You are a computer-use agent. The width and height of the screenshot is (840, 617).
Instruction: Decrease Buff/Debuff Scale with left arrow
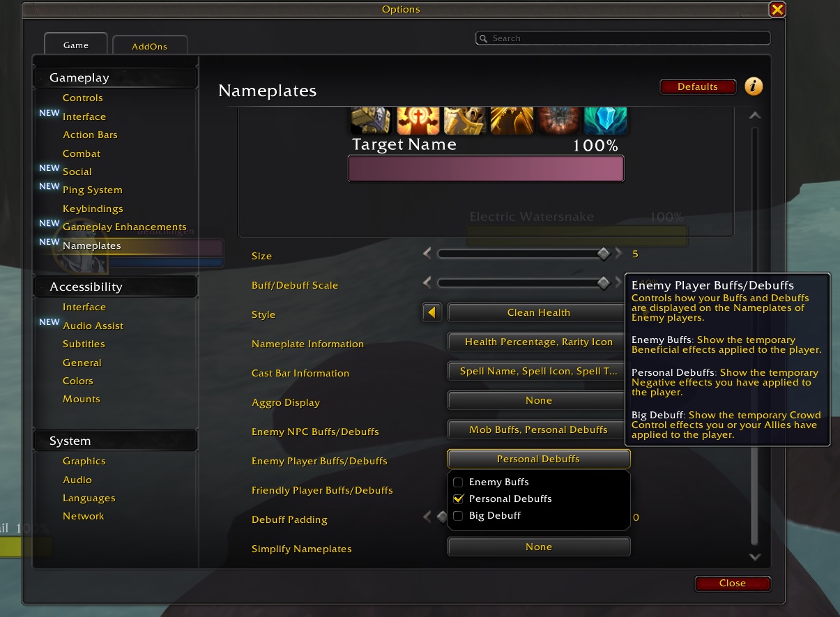(x=427, y=283)
